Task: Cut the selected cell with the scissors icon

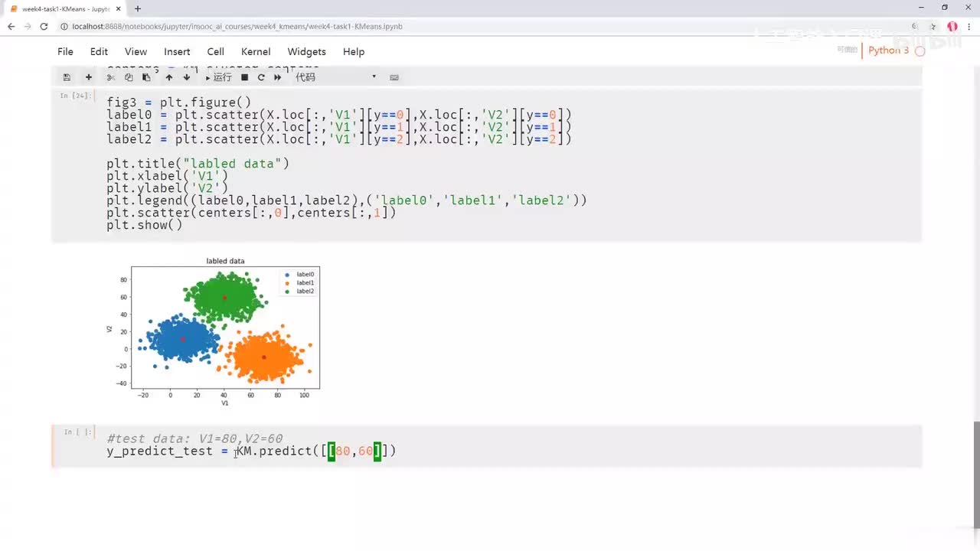Action: pyautogui.click(x=111, y=77)
